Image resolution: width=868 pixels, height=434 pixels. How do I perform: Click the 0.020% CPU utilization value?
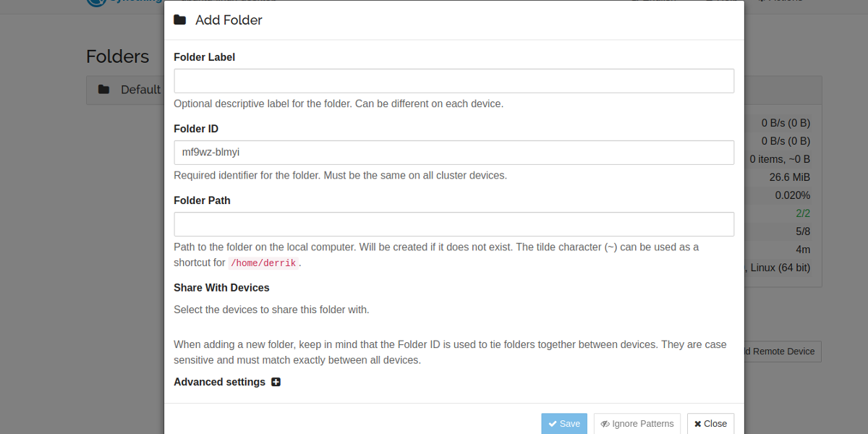[x=793, y=195]
